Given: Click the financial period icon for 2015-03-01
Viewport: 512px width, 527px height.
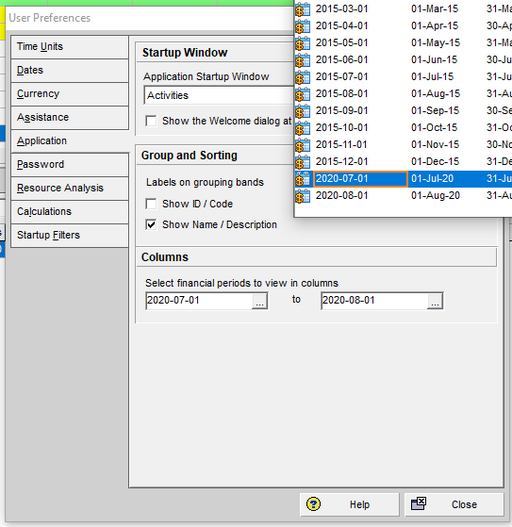Looking at the screenshot, I should point(302,9).
